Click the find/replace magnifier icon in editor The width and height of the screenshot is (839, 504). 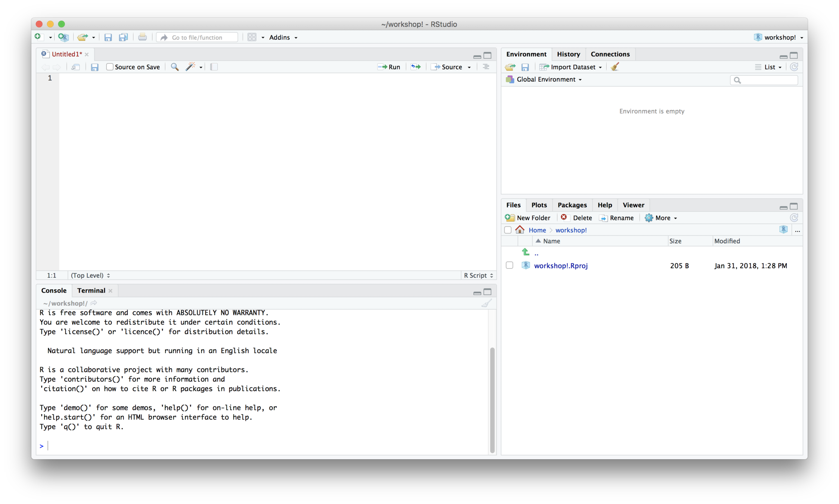tap(174, 67)
